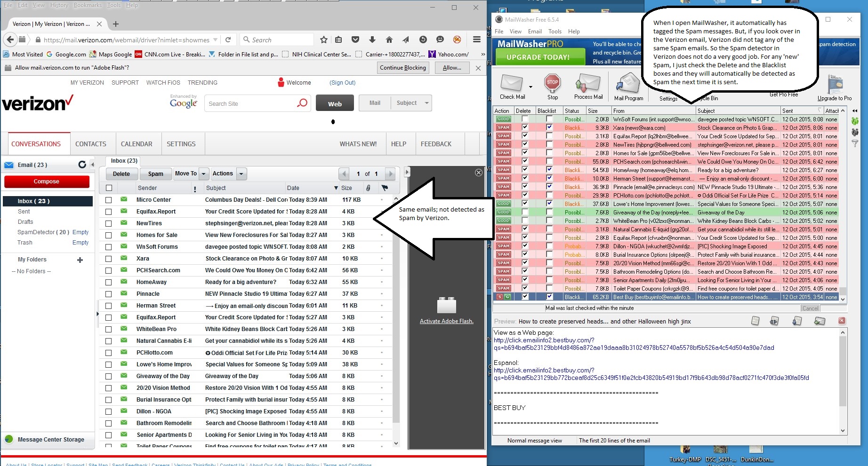Viewport: 868px width, 466px height.
Task: Click the Sign Out link
Action: 343,83
